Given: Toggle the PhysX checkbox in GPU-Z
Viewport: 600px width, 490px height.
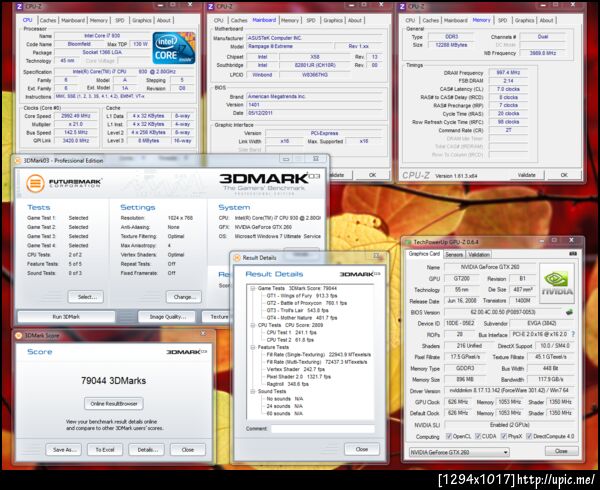Looking at the screenshot, I should click(x=504, y=436).
